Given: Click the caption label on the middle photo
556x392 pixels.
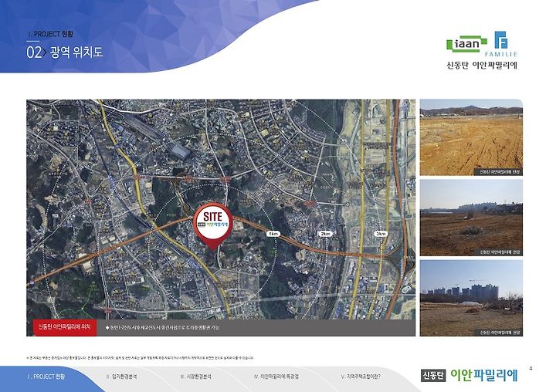Looking at the screenshot, I should tap(500, 252).
